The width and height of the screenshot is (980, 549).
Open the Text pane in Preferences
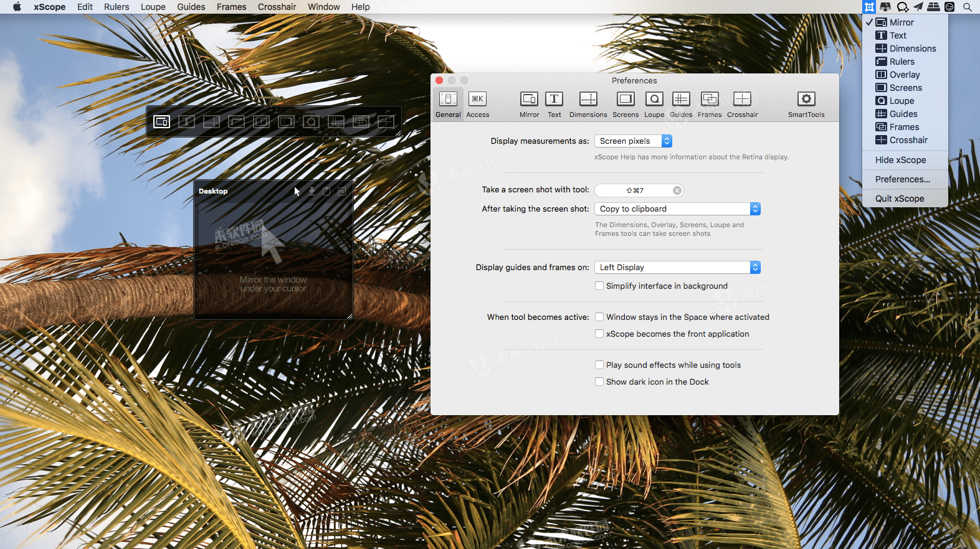(554, 104)
